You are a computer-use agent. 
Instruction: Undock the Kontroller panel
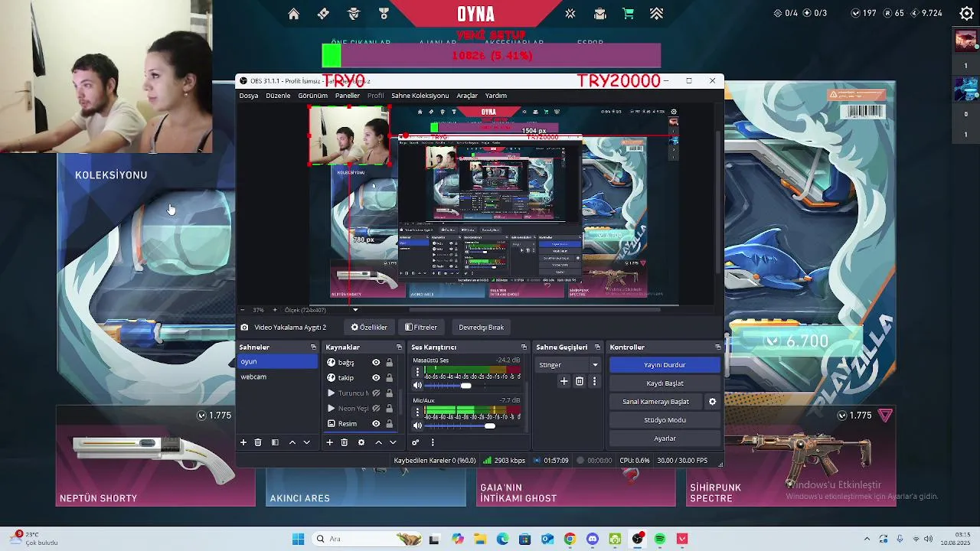tap(717, 347)
